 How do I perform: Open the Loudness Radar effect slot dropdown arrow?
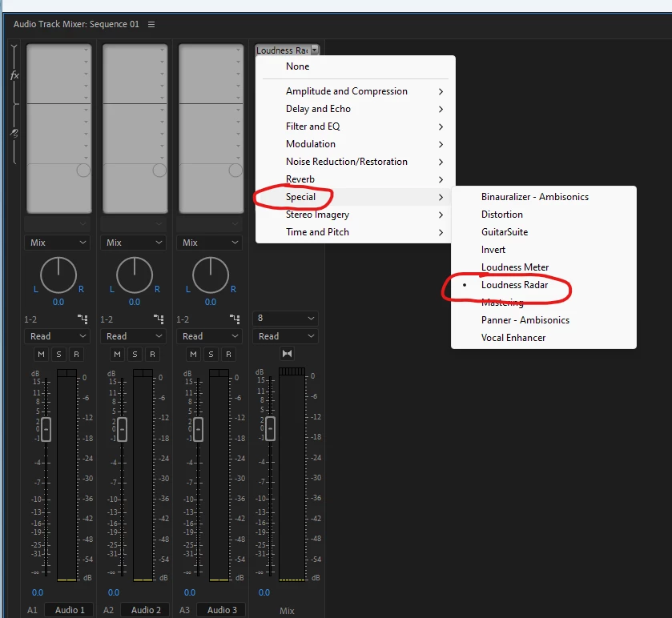(x=315, y=50)
